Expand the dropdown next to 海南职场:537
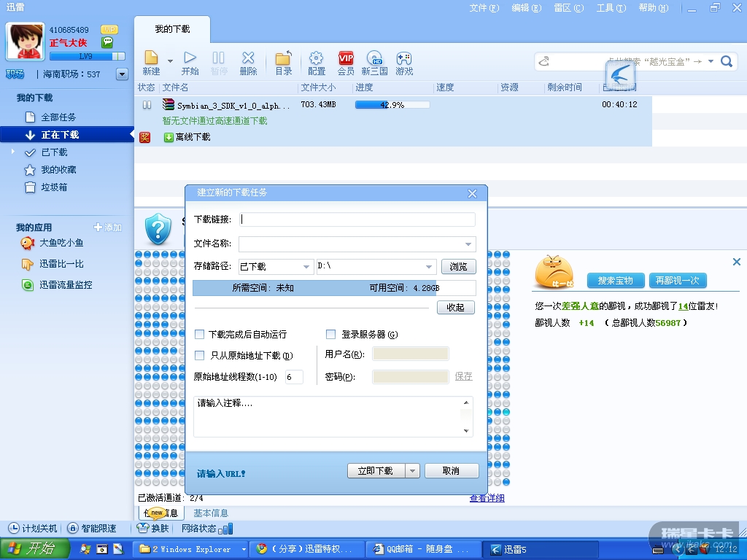This screenshot has width=747, height=560. coord(122,74)
